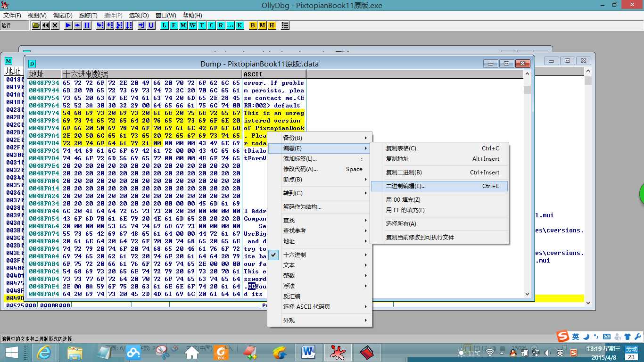Open References window with R button

click(x=221, y=25)
